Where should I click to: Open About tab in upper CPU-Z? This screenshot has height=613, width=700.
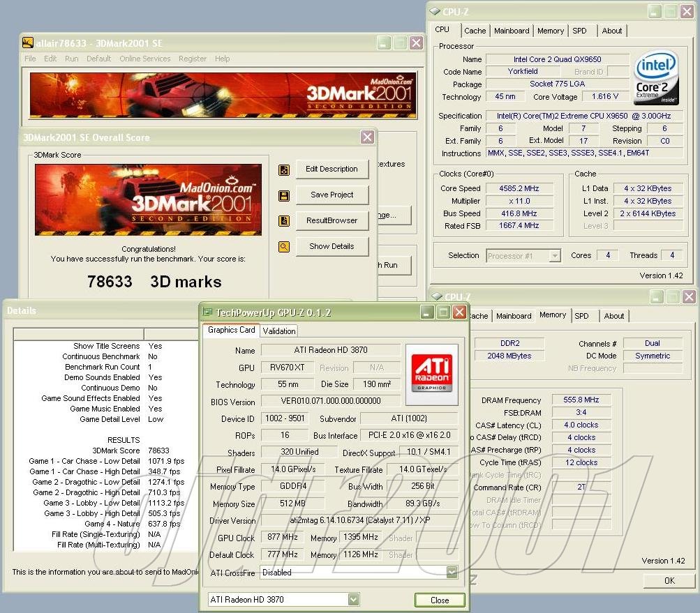[x=611, y=31]
